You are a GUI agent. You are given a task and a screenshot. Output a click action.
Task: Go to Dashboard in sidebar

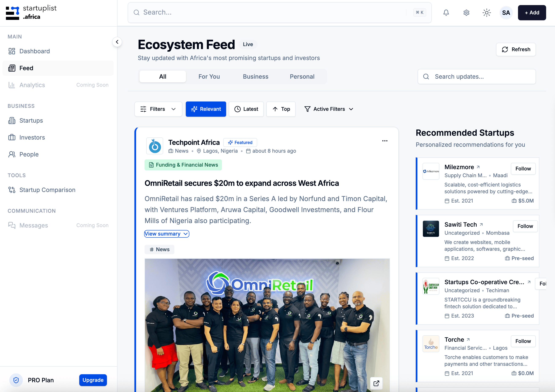point(58,51)
